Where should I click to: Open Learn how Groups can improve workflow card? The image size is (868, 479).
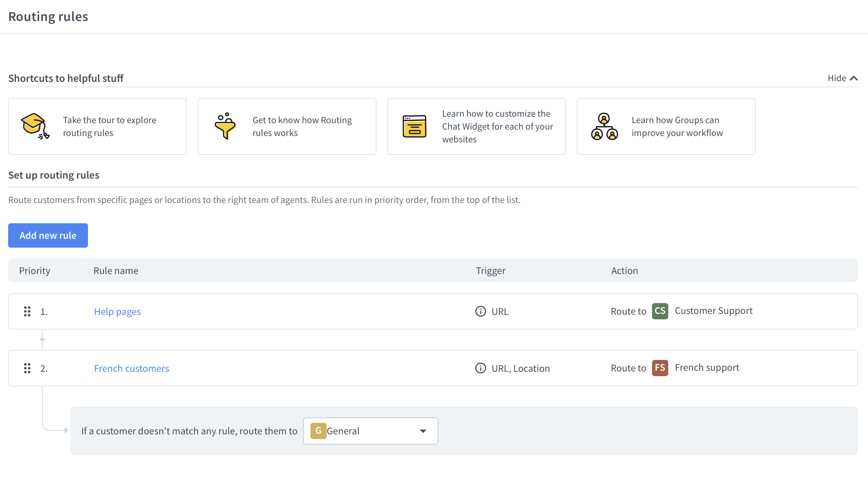666,127
